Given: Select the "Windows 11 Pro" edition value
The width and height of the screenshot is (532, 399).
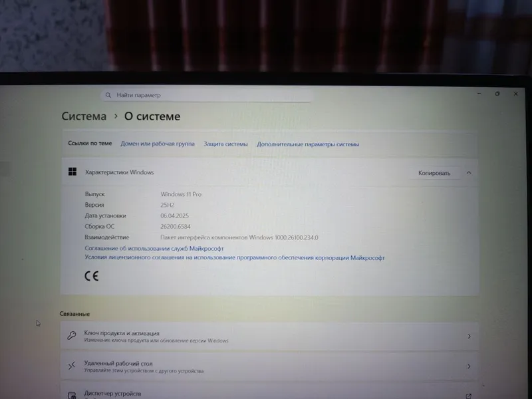Looking at the screenshot, I should coord(181,194).
